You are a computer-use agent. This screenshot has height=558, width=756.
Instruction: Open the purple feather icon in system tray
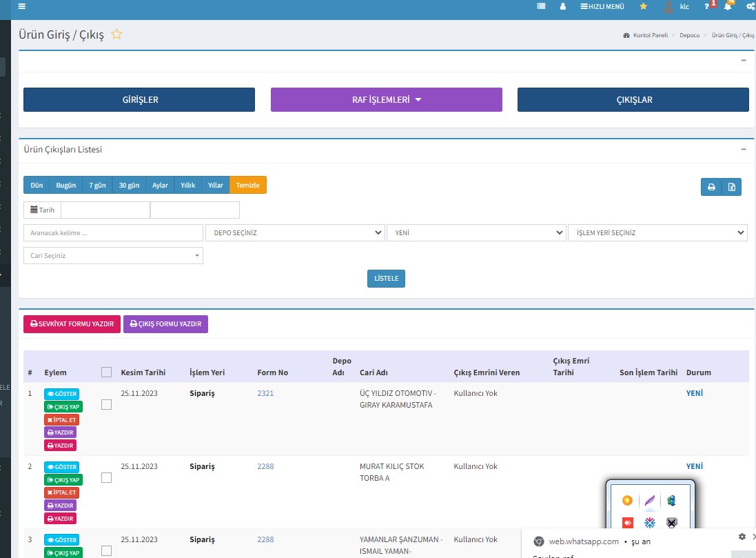(649, 500)
